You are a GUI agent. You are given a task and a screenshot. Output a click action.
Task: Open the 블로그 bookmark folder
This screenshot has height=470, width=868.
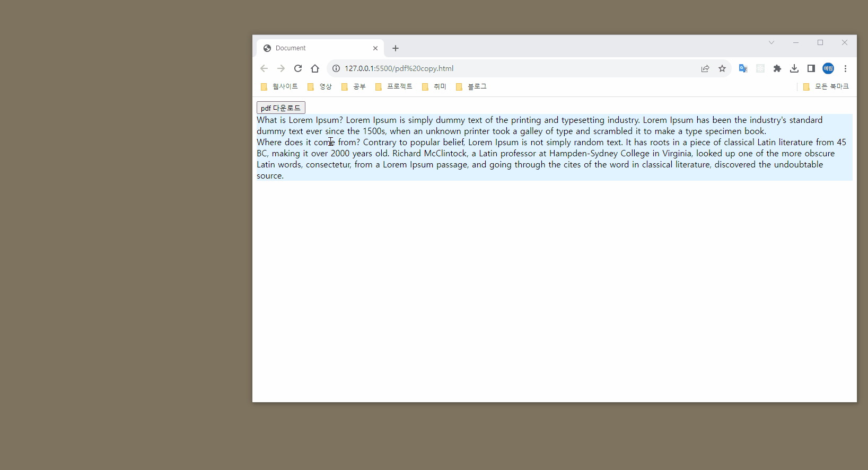tap(471, 86)
